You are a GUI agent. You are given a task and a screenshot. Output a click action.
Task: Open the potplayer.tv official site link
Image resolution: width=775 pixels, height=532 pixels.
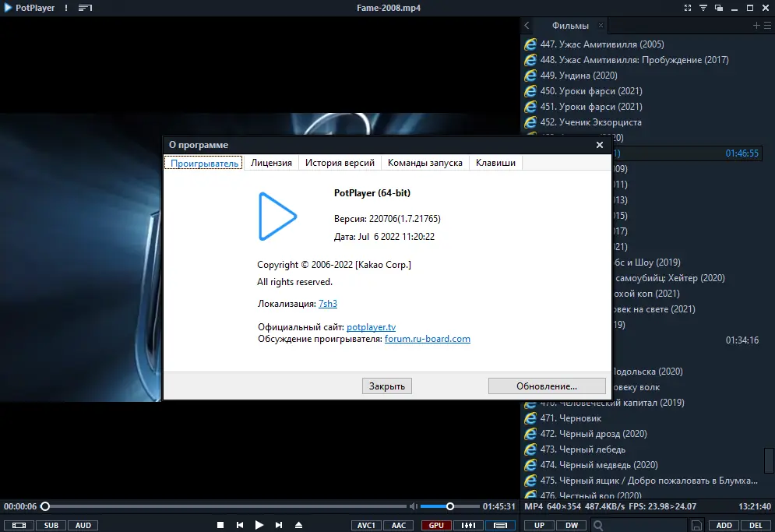tap(372, 327)
